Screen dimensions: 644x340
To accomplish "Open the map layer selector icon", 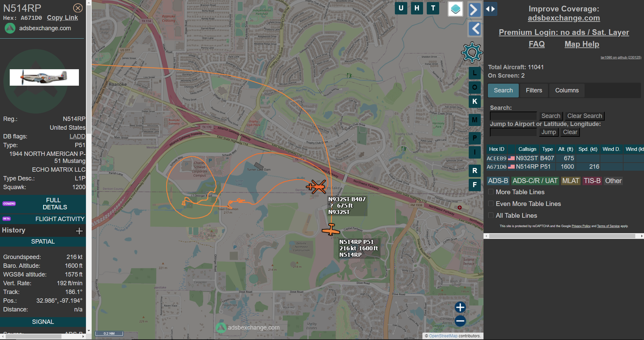I will point(456,9).
